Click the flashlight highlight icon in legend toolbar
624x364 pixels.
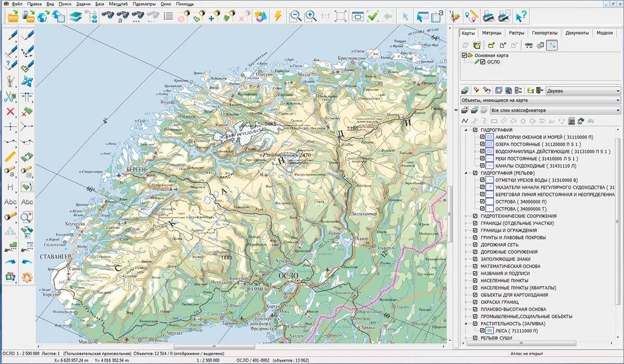click(x=476, y=90)
